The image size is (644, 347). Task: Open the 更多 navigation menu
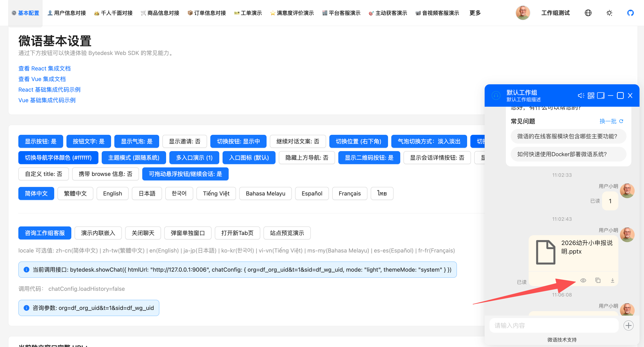tap(475, 13)
